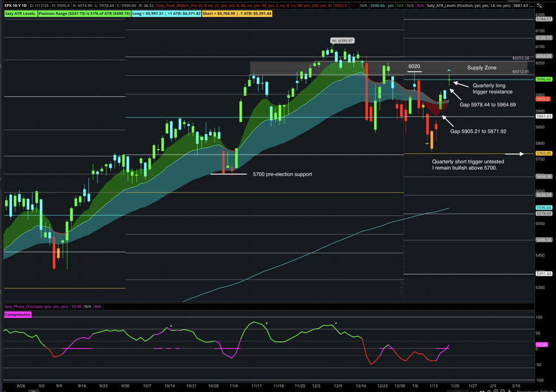Image resolution: width=556 pixels, height=392 pixels.
Task: Open chart settings via the gear icon
Action: pyautogui.click(x=539, y=6)
